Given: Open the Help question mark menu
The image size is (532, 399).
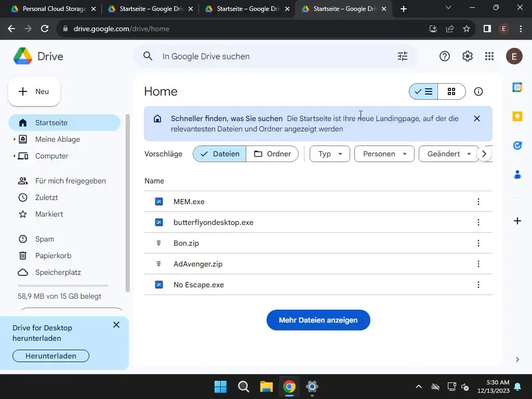Looking at the screenshot, I should 445,56.
